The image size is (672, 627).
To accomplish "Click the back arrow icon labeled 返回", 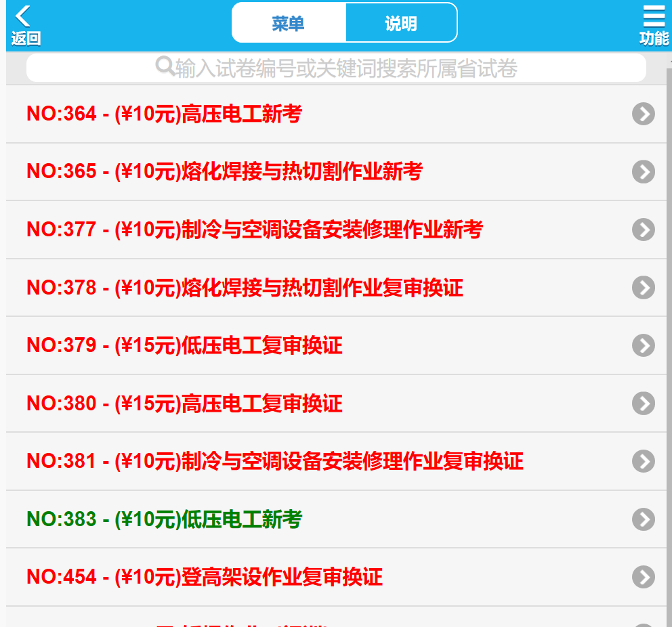I will [x=25, y=25].
